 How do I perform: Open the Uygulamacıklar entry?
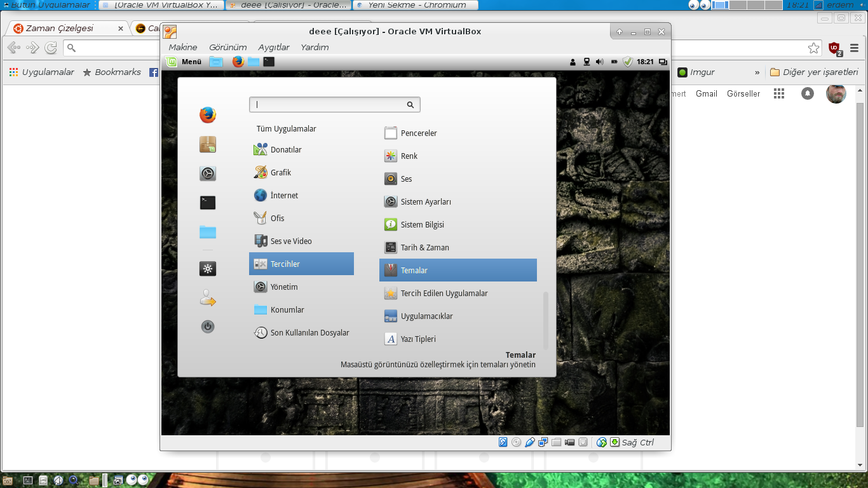(x=458, y=316)
